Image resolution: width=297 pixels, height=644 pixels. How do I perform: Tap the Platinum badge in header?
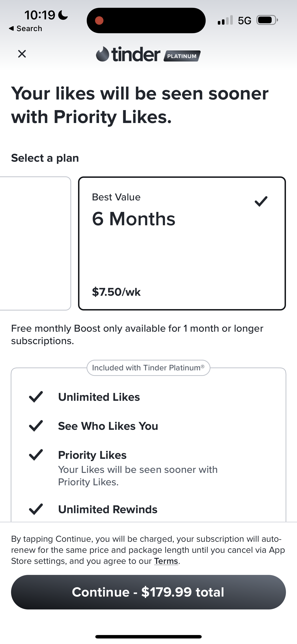[x=182, y=56]
